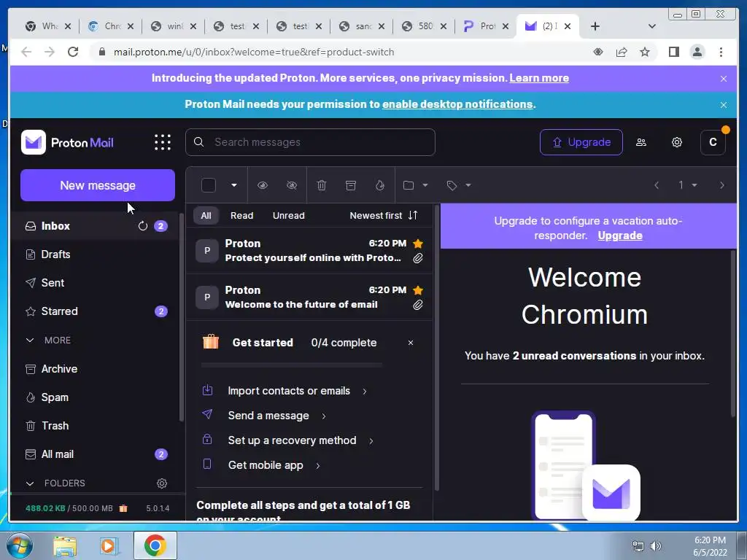Open 'Set up a recovery method' step
This screenshot has height=560, width=747.
point(292,440)
